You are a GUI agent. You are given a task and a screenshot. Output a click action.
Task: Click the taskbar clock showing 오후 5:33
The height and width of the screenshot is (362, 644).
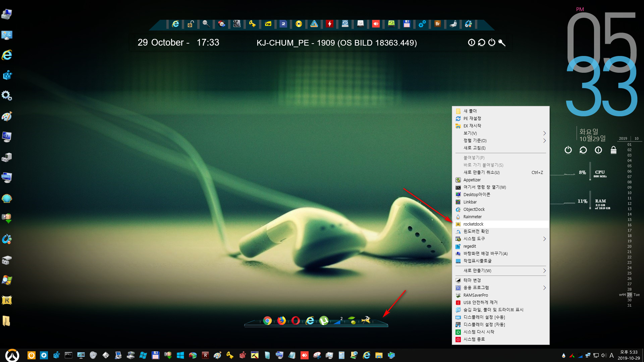click(x=629, y=355)
